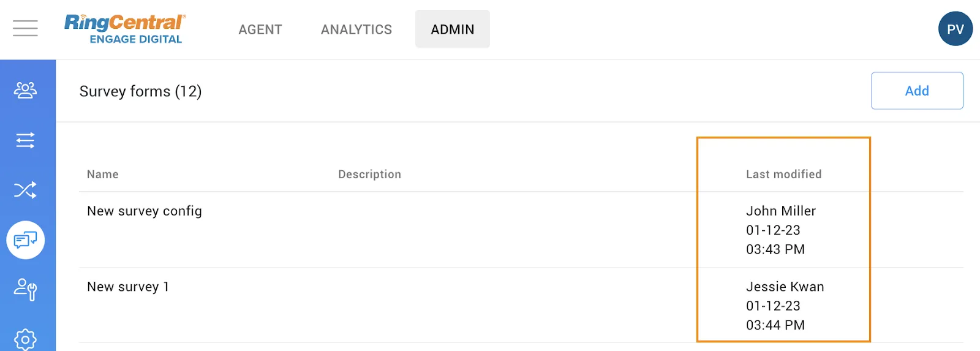
Task: Open the users group sidebar icon
Action: (x=25, y=91)
